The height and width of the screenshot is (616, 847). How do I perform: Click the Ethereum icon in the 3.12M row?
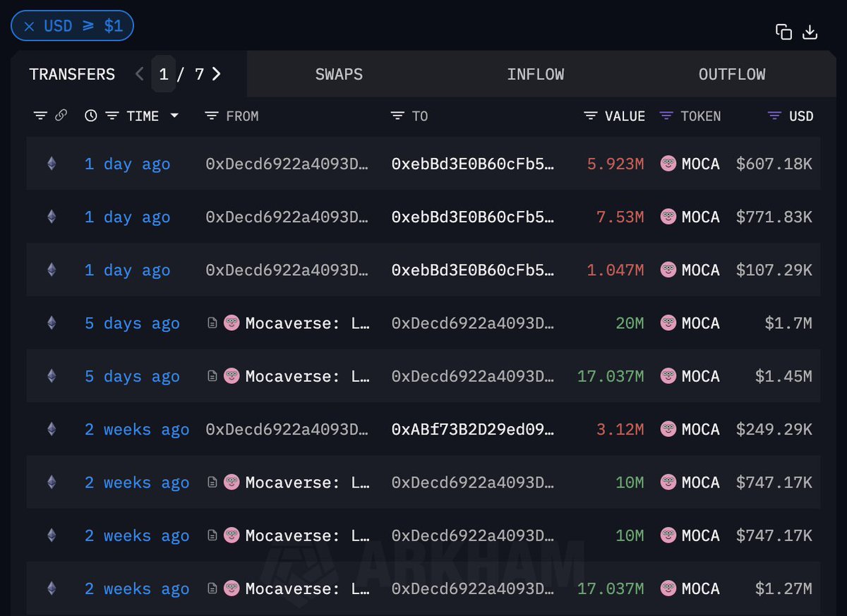tap(52, 429)
